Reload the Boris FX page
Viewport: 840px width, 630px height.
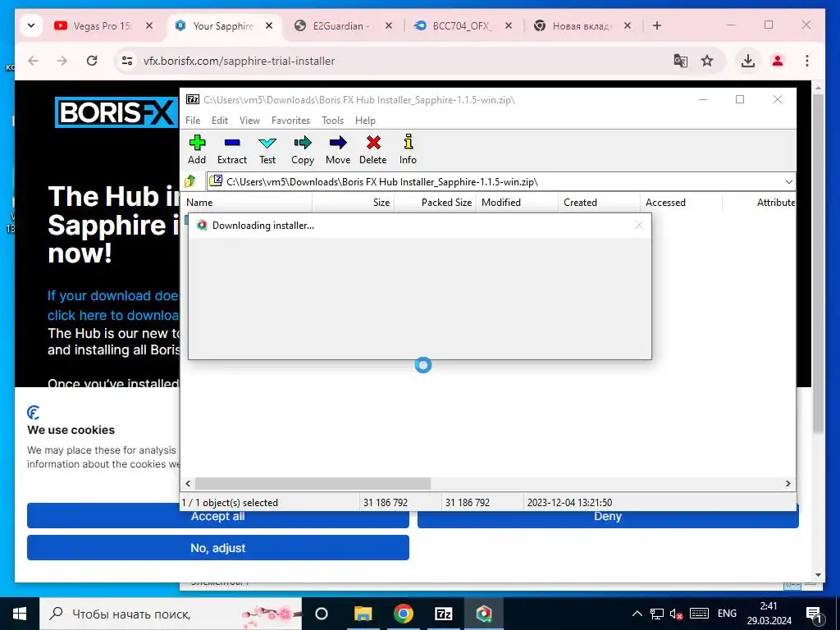(92, 61)
